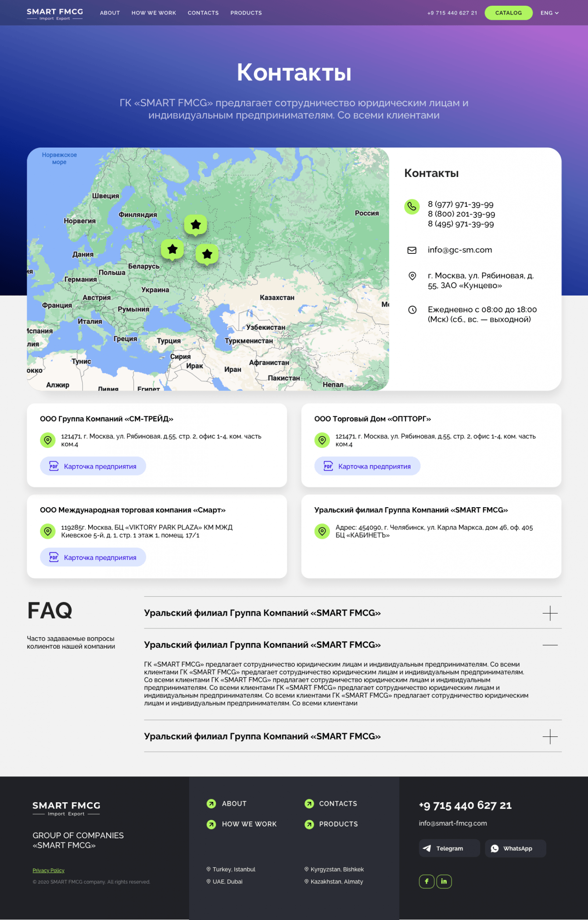The height and width of the screenshot is (920, 588).
Task: Click the location icon in «СМ-ТРЕЙД» card
Action: click(x=48, y=440)
